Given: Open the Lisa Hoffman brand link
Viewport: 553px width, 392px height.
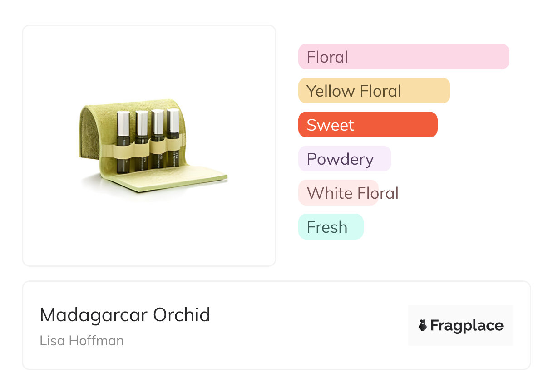Looking at the screenshot, I should click(82, 340).
